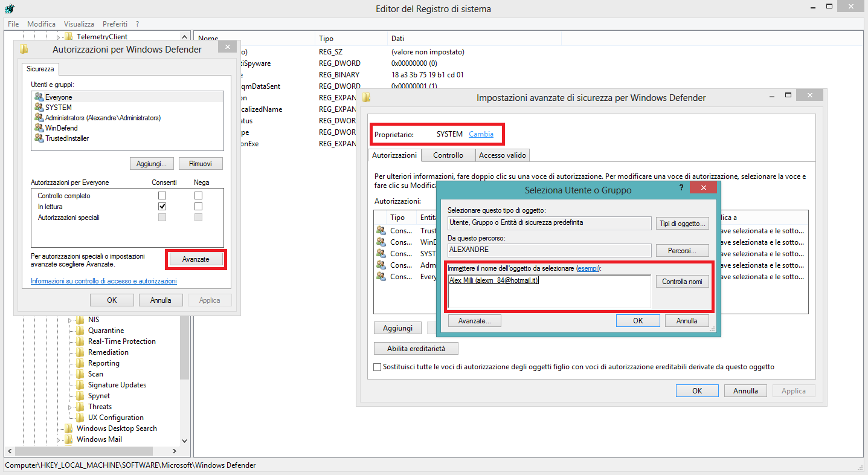The height and width of the screenshot is (475, 868).
Task: Click the Windows Desktop Search folder icon
Action: click(x=69, y=428)
